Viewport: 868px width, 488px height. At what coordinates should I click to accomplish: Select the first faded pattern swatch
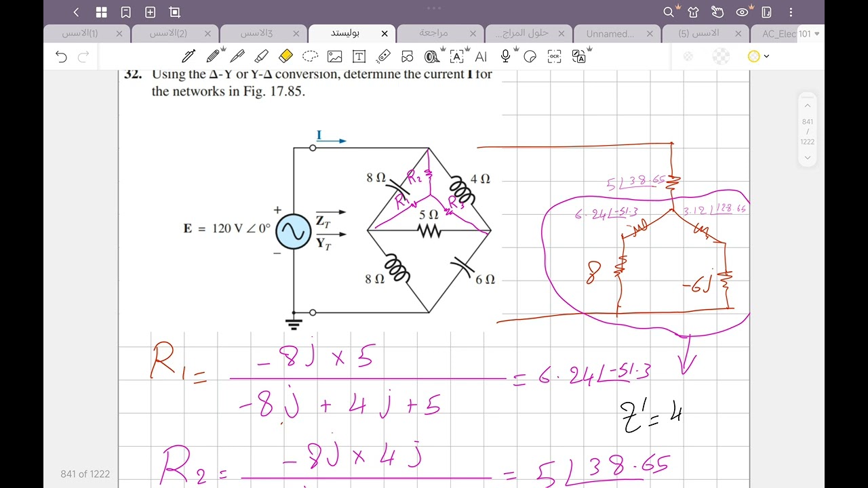[x=688, y=56]
